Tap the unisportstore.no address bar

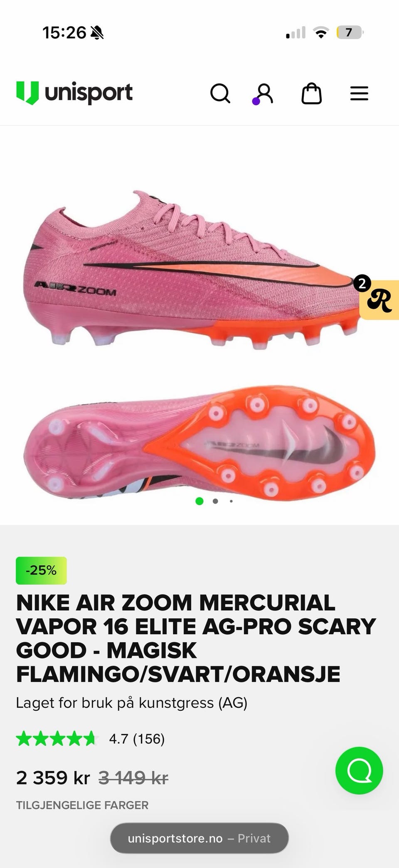(x=199, y=838)
